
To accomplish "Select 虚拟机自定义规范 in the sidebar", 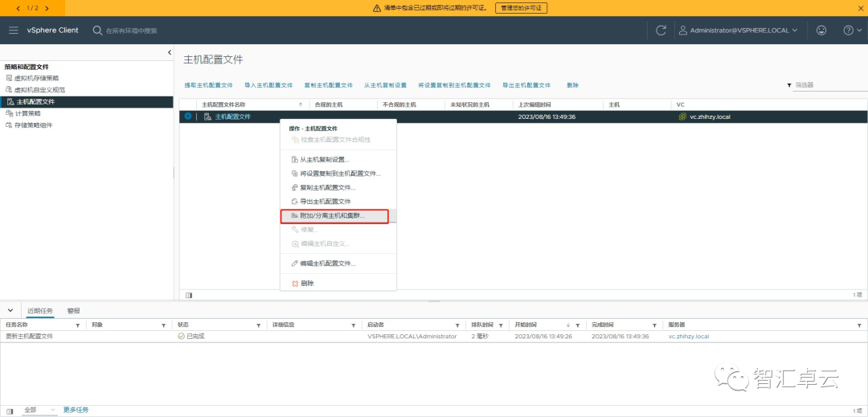I will coord(39,90).
